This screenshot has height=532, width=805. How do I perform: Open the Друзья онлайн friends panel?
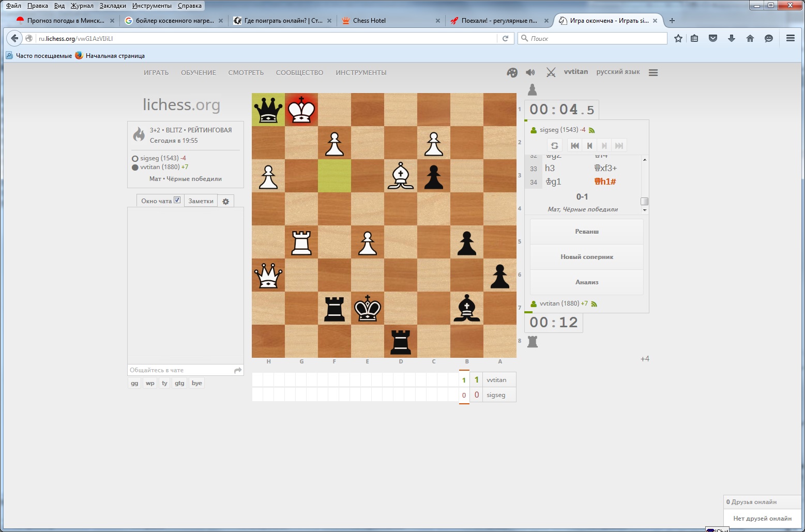(x=763, y=502)
